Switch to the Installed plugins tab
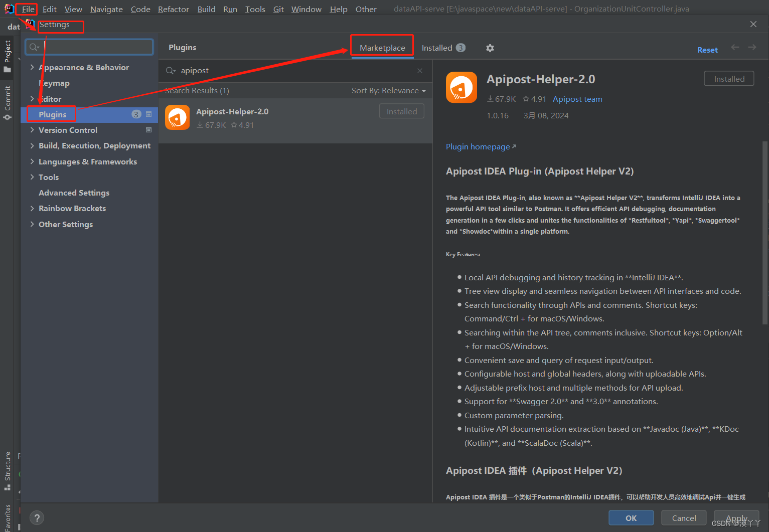The height and width of the screenshot is (532, 769). click(x=443, y=48)
